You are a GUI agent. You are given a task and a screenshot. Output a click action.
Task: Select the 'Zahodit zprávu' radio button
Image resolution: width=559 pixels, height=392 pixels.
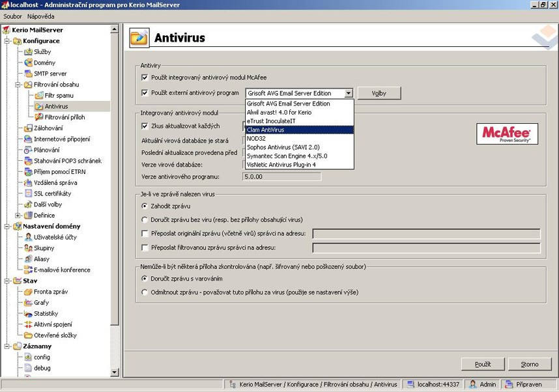pos(145,206)
